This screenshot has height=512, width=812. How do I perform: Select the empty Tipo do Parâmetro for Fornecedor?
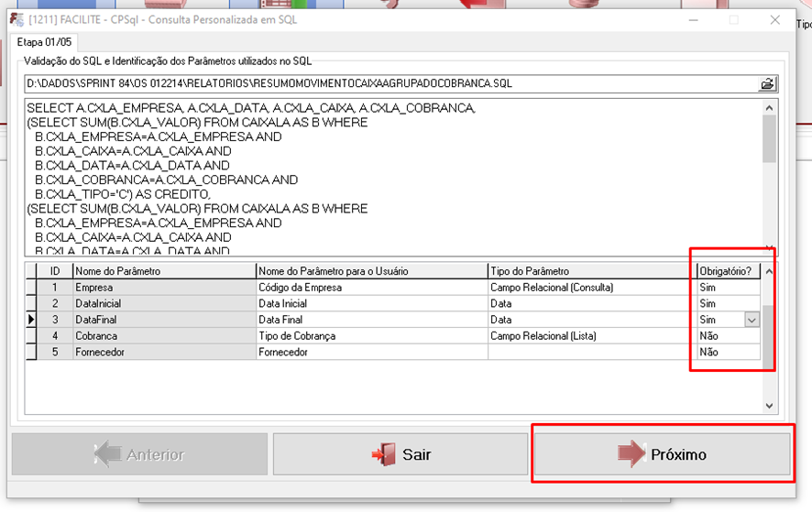(x=590, y=352)
